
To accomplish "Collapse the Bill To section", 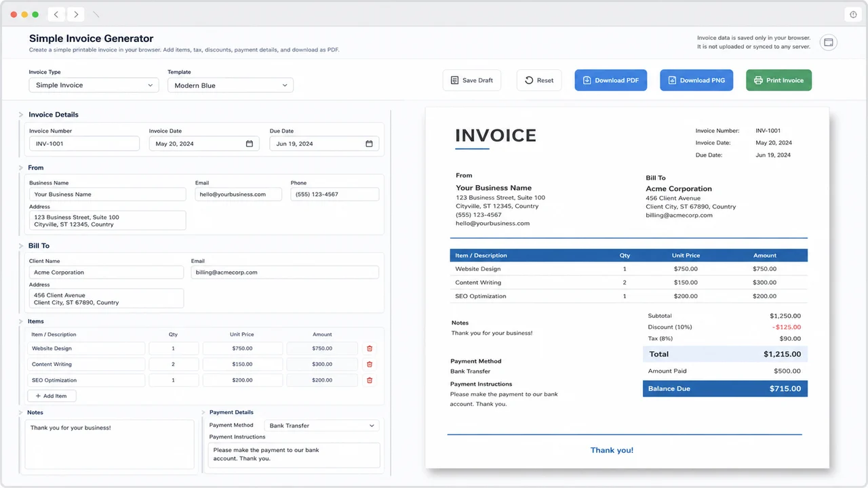I will pos(21,245).
